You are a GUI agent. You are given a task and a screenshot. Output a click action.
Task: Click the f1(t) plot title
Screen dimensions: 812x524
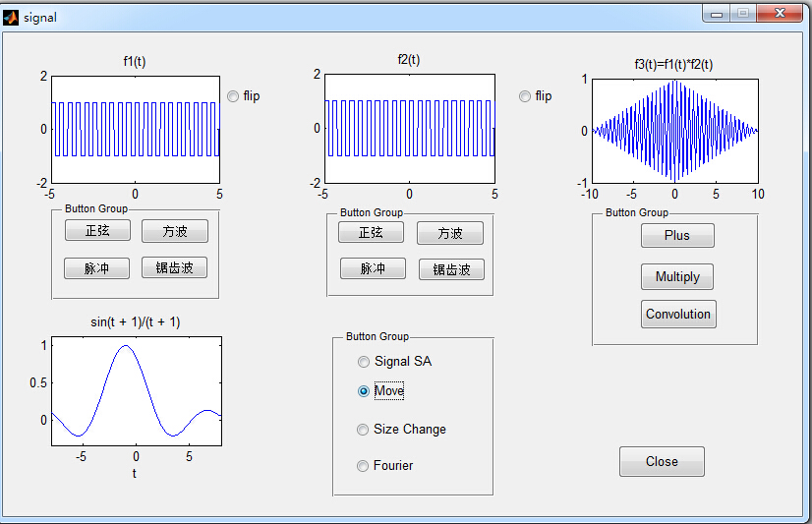[x=135, y=62]
